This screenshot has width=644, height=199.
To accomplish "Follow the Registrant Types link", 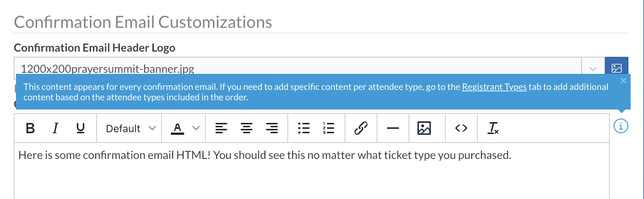I will coord(494,87).
